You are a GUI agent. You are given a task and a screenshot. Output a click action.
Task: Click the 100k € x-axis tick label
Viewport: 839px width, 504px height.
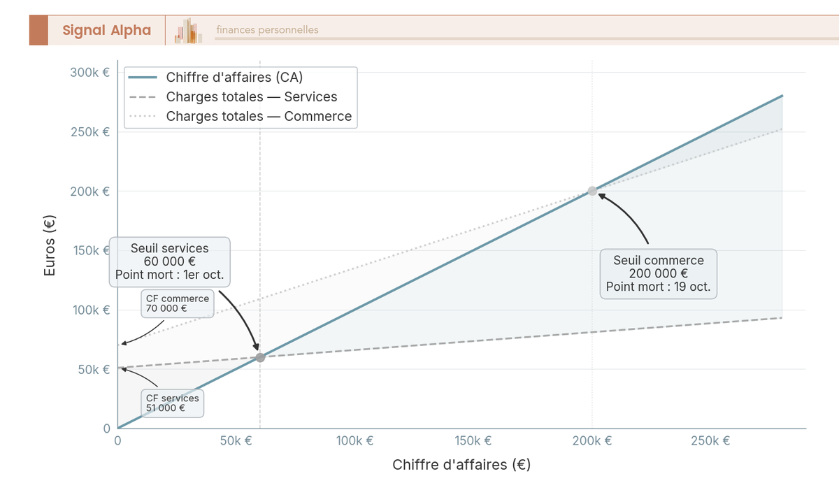tap(355, 441)
